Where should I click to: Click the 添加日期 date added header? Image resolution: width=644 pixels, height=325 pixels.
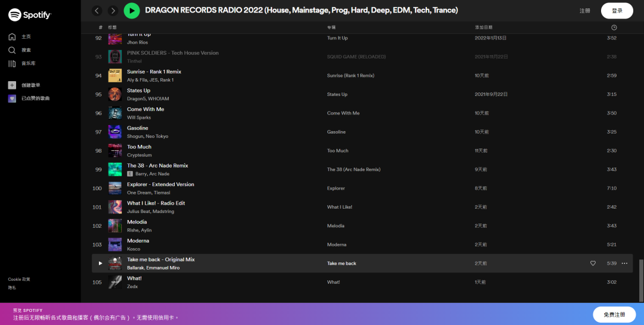484,27
